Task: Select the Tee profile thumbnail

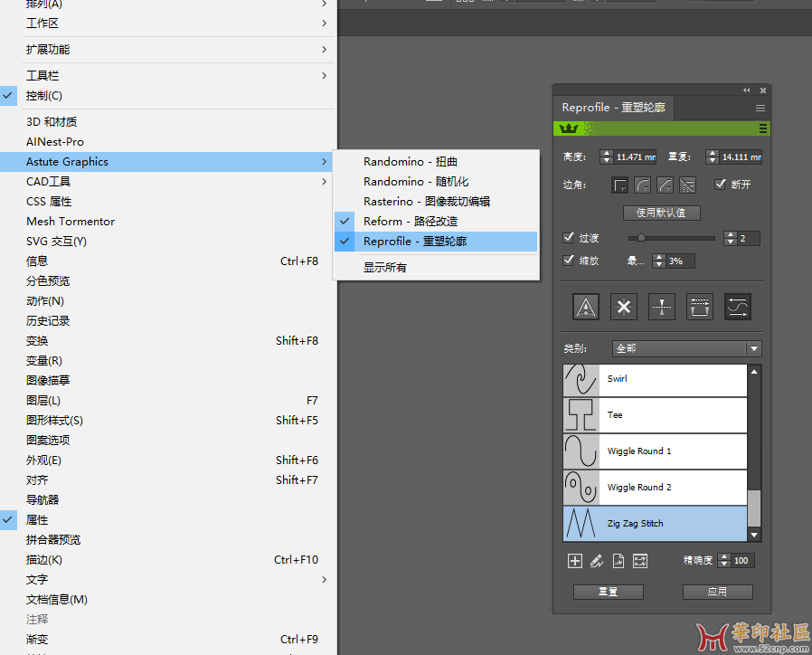Action: [581, 415]
